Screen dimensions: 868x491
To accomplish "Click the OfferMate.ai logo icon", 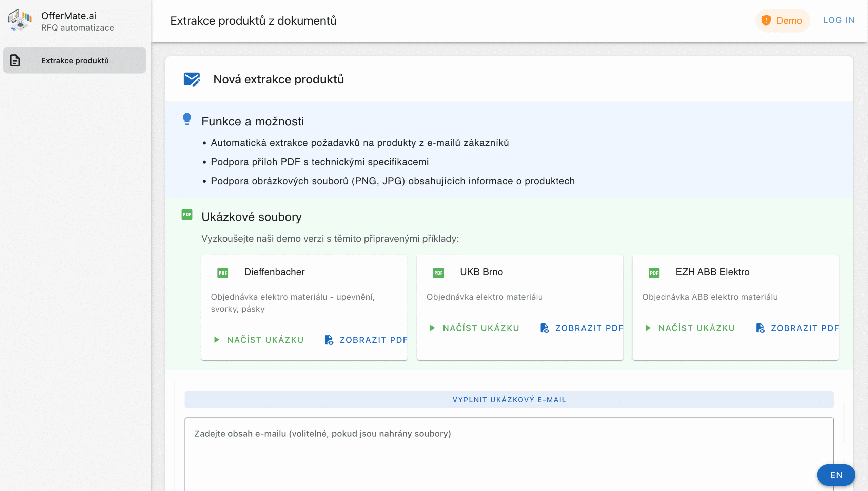I will (20, 20).
